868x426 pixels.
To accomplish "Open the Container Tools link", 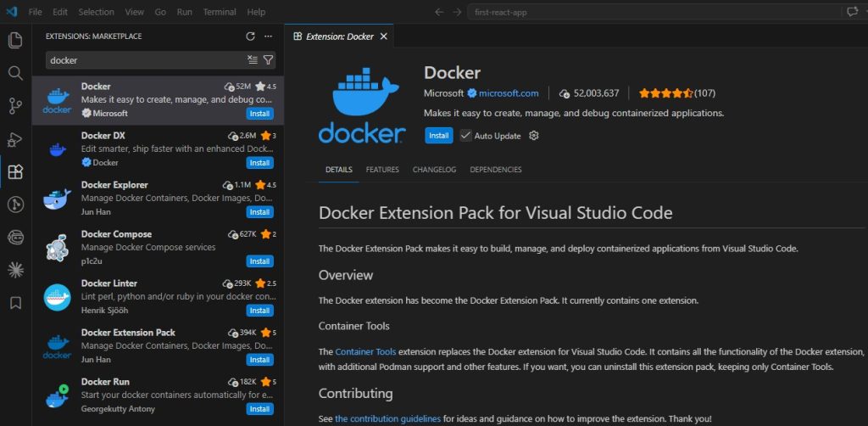I will point(365,351).
